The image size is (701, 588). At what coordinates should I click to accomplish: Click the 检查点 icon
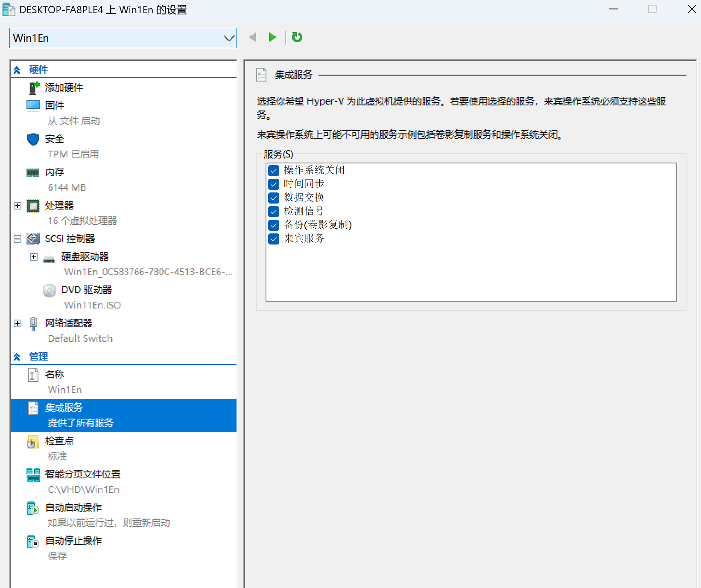[33, 442]
